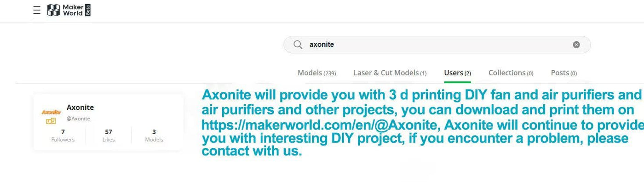Click into the search field containing axonite

(x=437, y=45)
